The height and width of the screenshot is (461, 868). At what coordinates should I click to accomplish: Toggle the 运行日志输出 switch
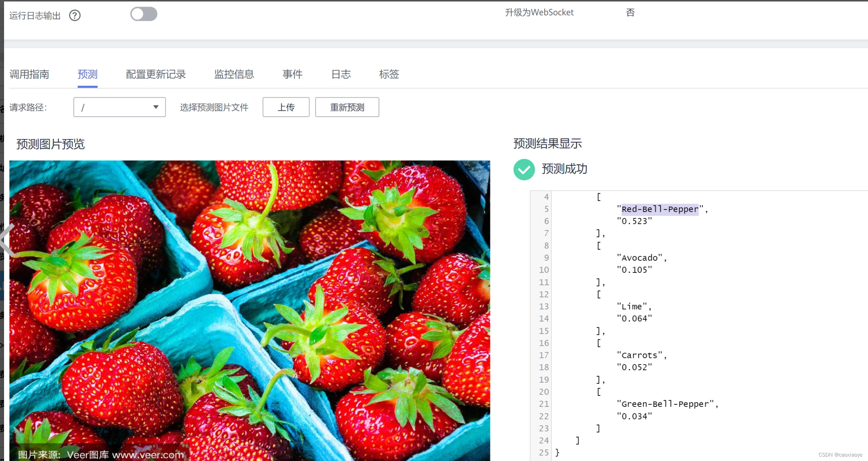click(x=144, y=14)
